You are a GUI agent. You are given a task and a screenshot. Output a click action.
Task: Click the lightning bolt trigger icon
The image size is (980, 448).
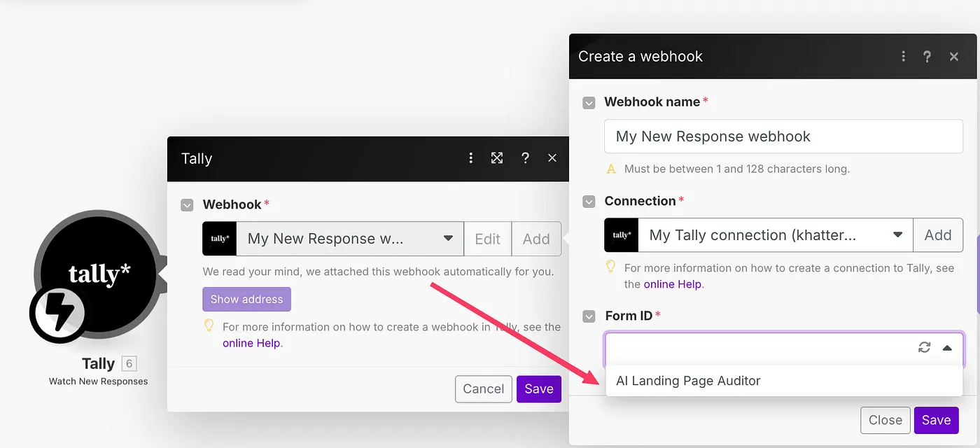coord(59,314)
